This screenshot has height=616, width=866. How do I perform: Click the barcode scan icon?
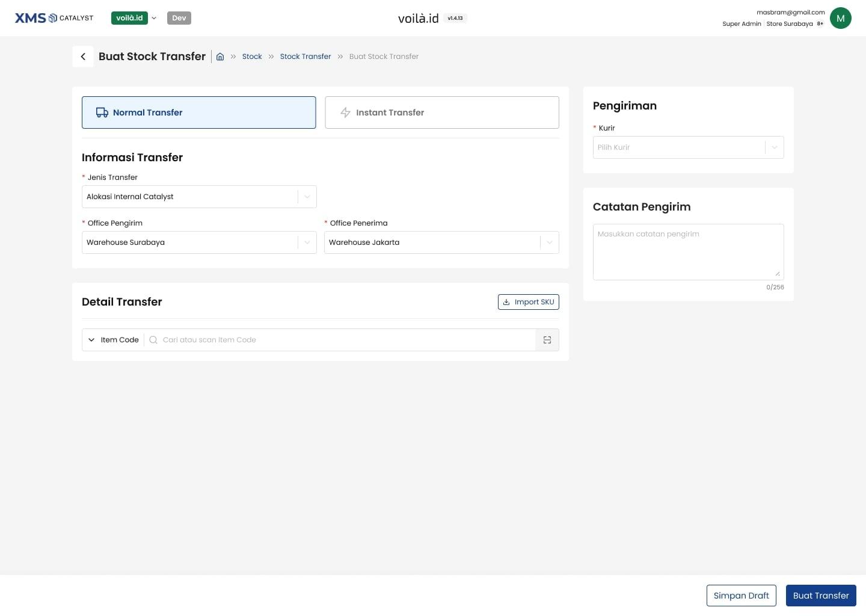click(547, 340)
